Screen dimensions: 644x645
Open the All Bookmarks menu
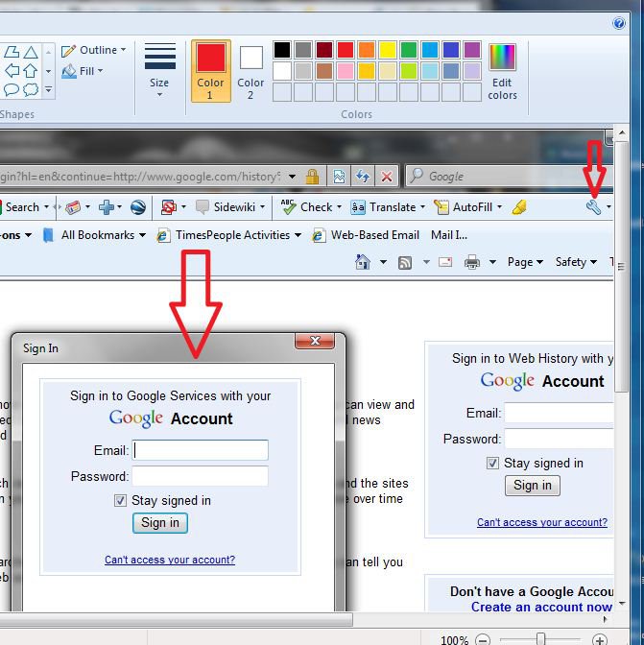pos(95,235)
